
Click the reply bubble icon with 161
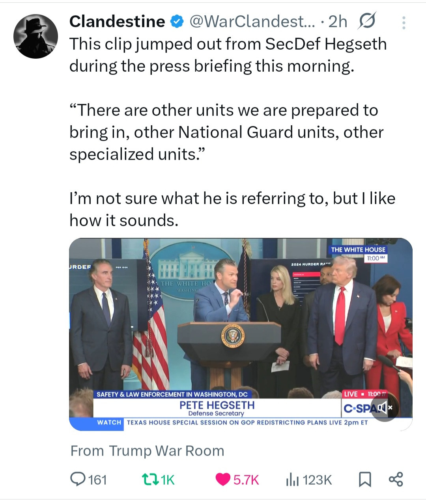point(76,479)
